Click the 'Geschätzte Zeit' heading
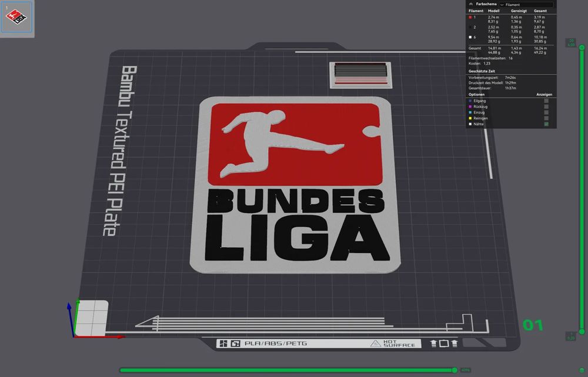 [482, 71]
